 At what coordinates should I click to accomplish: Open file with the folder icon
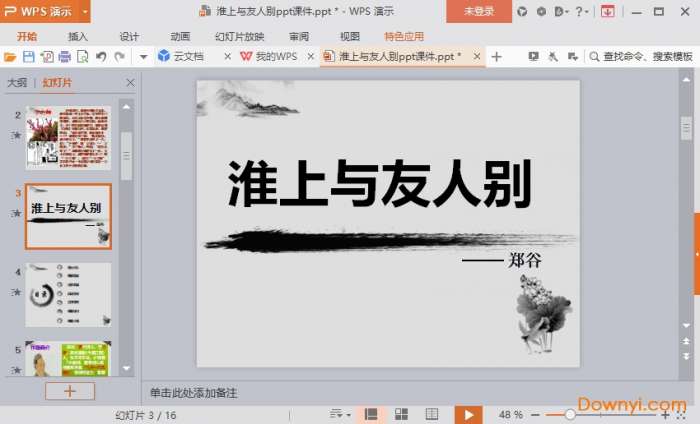(9, 57)
